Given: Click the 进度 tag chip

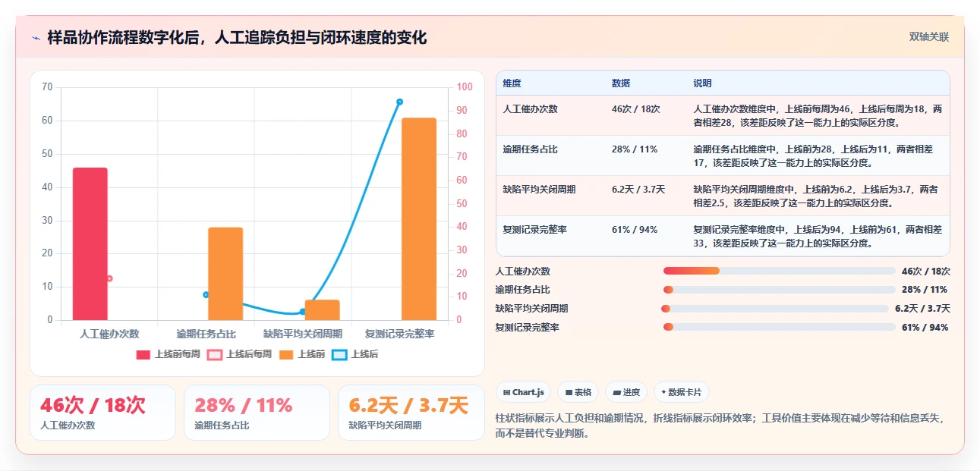Looking at the screenshot, I should (x=626, y=392).
